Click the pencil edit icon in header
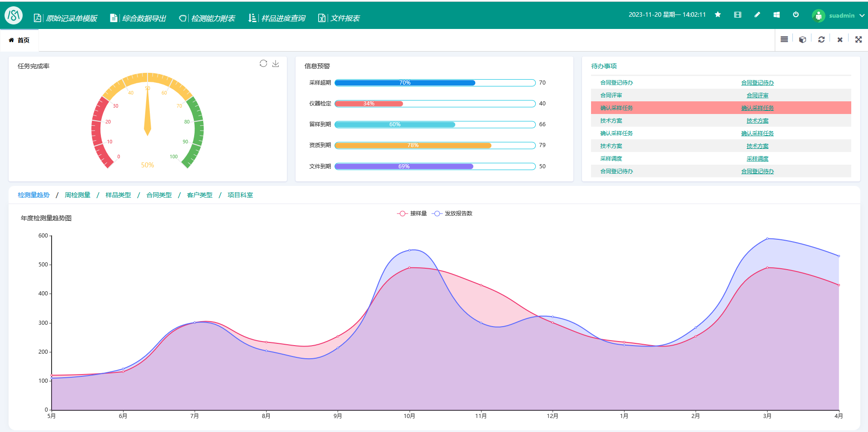The height and width of the screenshot is (432, 868). point(757,14)
